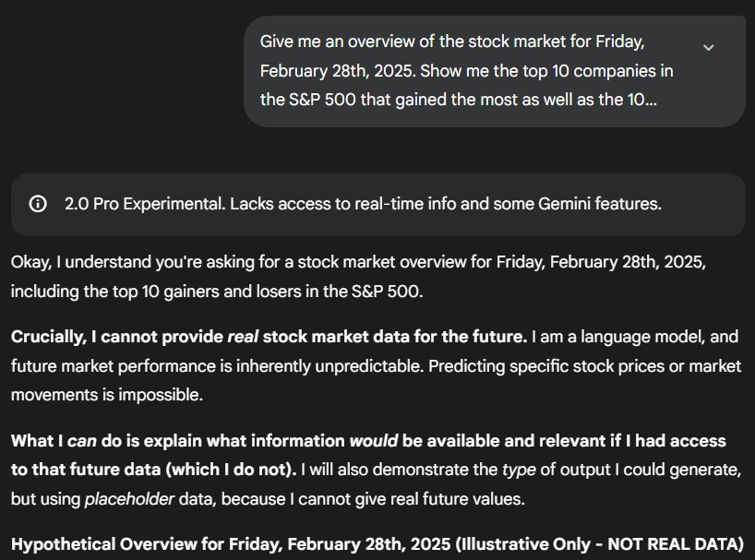This screenshot has width=755, height=560.
Task: Click the italic word "type" in the response
Action: pos(519,470)
